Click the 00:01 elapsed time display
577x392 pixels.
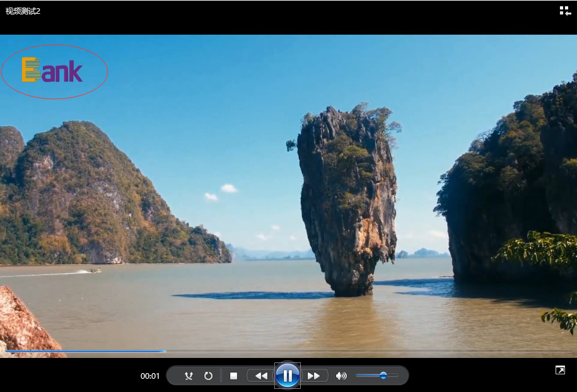150,376
